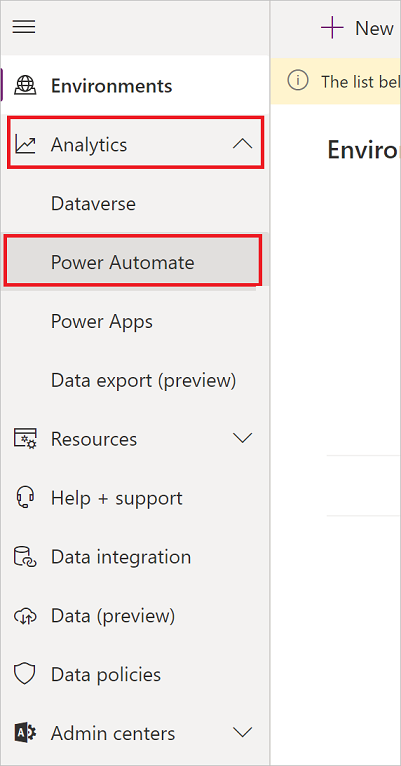Click the Data (preview) cloud icon

[24, 616]
